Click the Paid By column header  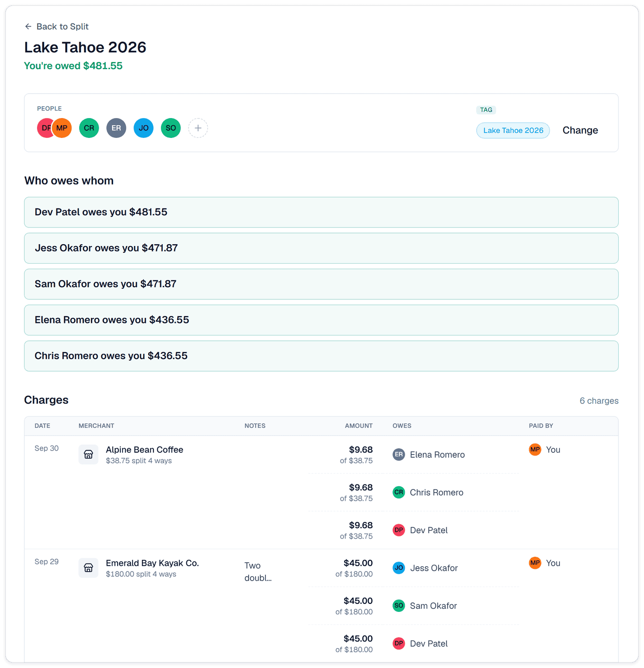point(541,426)
